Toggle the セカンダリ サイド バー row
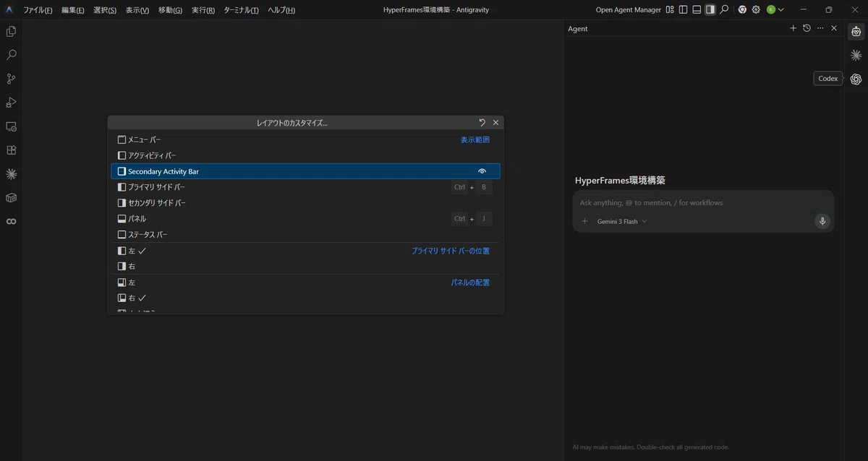The height and width of the screenshot is (461, 868). (305, 203)
